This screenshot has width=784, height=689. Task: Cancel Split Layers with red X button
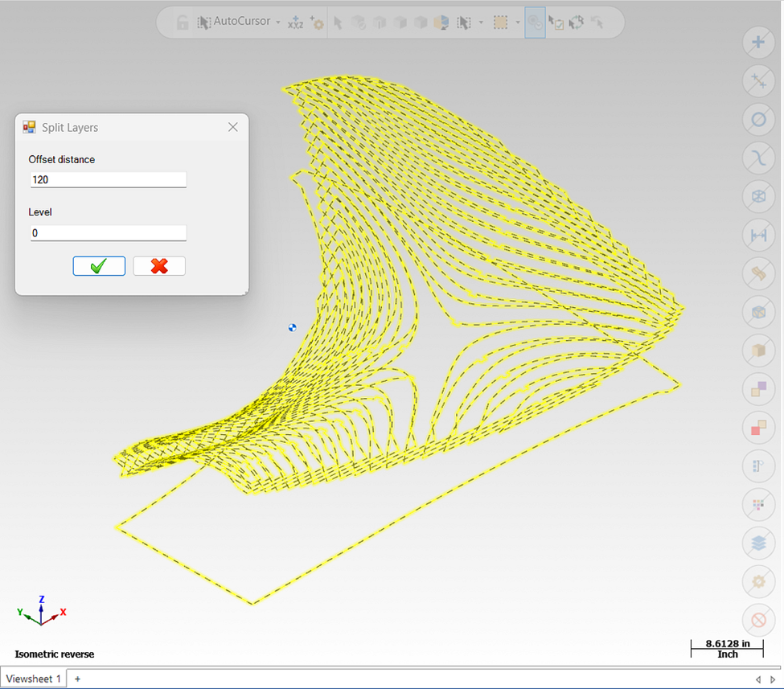tap(159, 266)
